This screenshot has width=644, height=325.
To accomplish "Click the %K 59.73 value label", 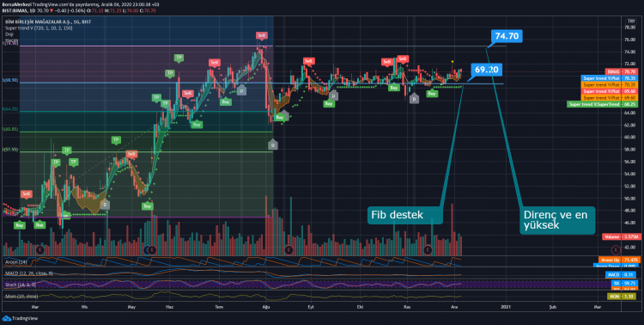I will (624, 284).
